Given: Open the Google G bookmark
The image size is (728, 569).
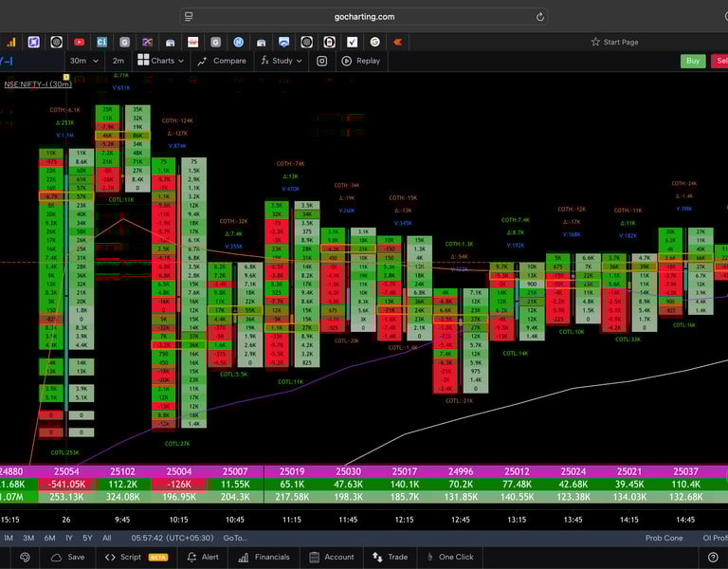Looking at the screenshot, I should point(375,43).
